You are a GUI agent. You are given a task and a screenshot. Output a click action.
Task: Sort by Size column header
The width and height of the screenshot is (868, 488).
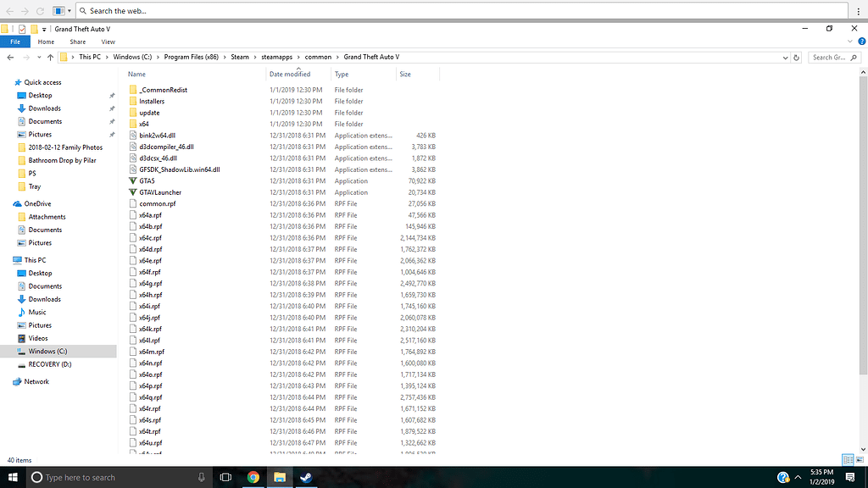tap(405, 75)
